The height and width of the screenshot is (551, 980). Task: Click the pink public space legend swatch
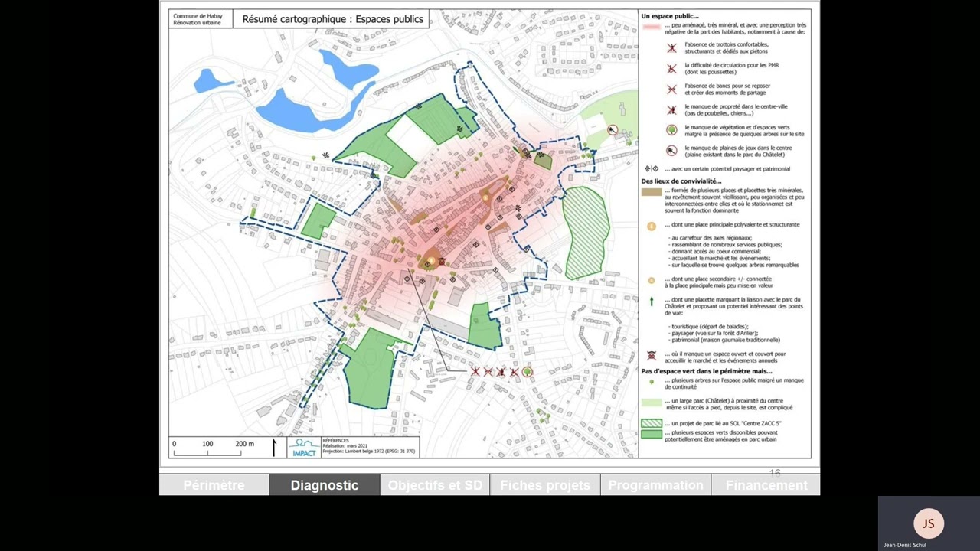[x=652, y=26]
